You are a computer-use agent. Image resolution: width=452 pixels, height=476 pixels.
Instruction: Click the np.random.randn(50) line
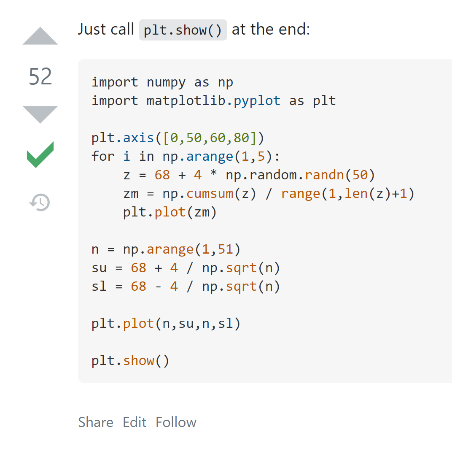coord(249,175)
